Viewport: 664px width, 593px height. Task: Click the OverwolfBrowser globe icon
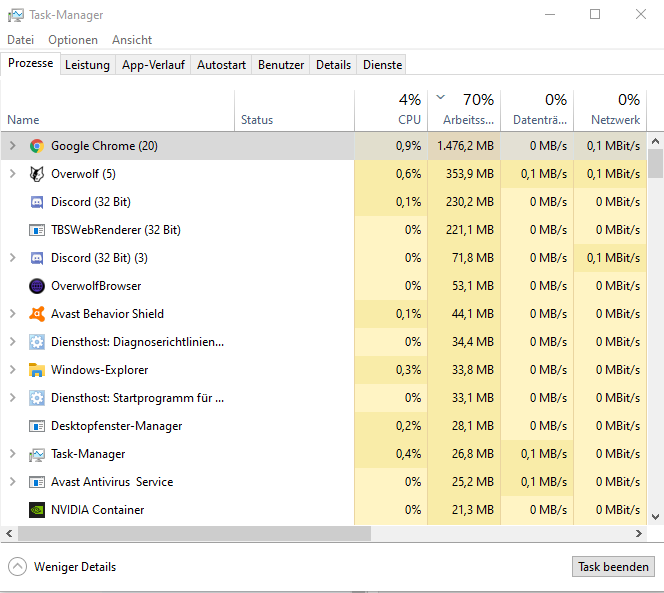(x=37, y=286)
